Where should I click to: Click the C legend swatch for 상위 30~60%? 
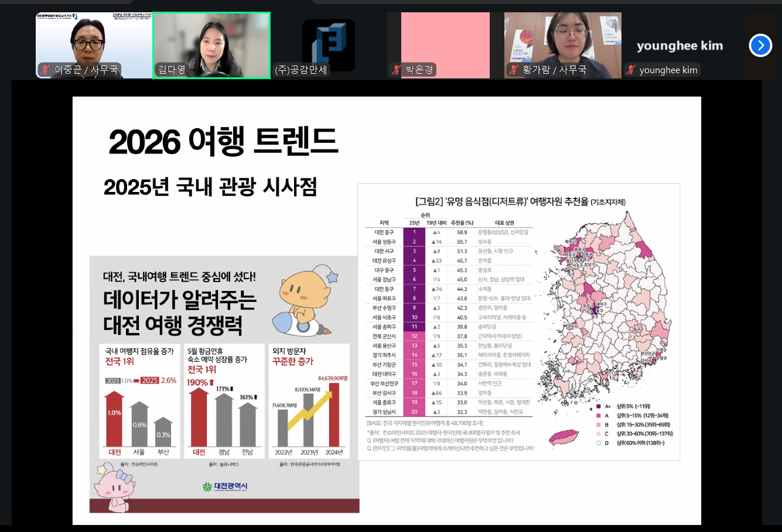598,434
